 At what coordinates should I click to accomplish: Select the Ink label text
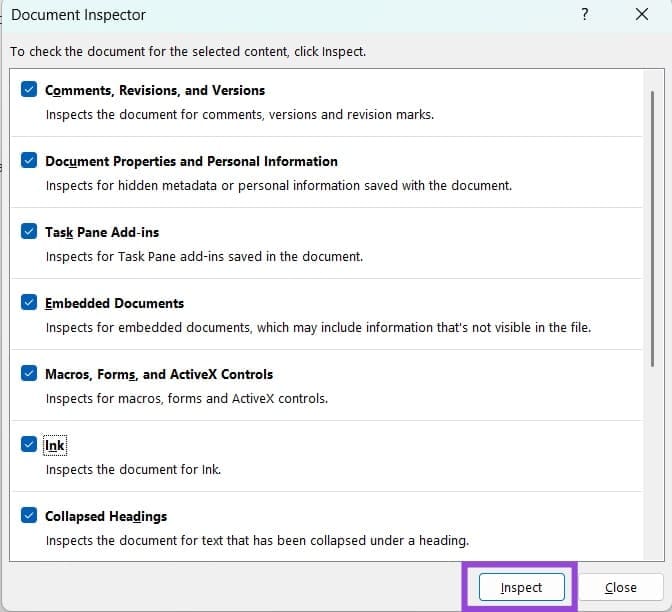(55, 445)
